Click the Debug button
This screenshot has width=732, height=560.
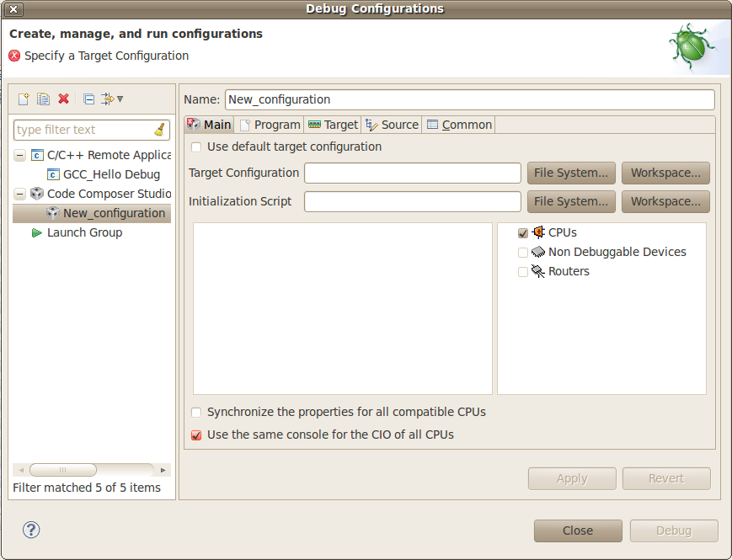[x=674, y=531]
